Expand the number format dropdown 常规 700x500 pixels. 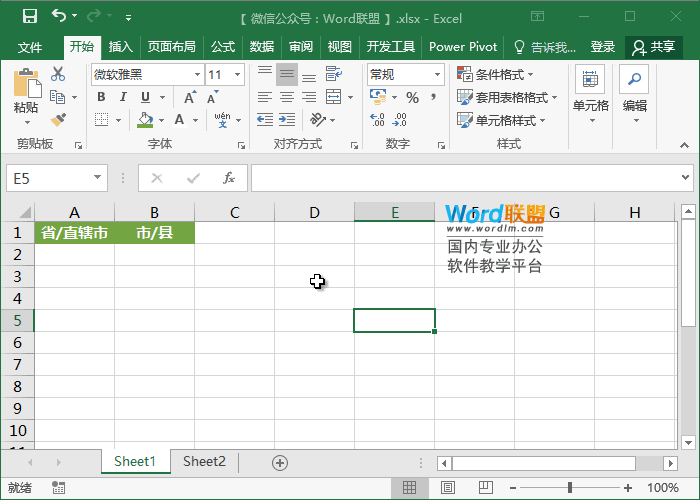[x=437, y=75]
